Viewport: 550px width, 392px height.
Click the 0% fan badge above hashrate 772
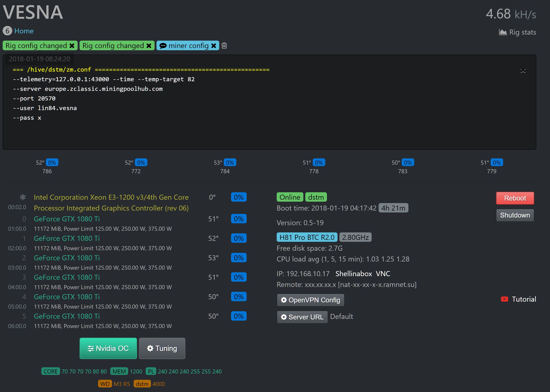[x=141, y=162]
